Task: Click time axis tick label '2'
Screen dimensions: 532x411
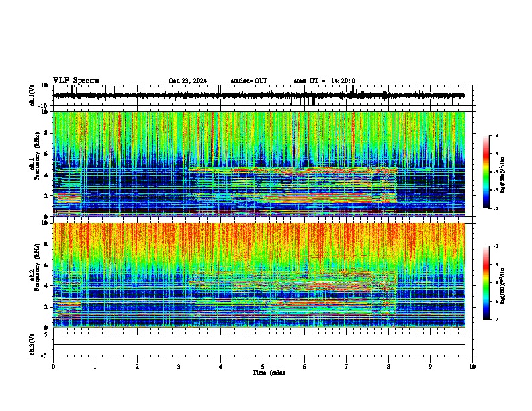Action: [x=137, y=367]
